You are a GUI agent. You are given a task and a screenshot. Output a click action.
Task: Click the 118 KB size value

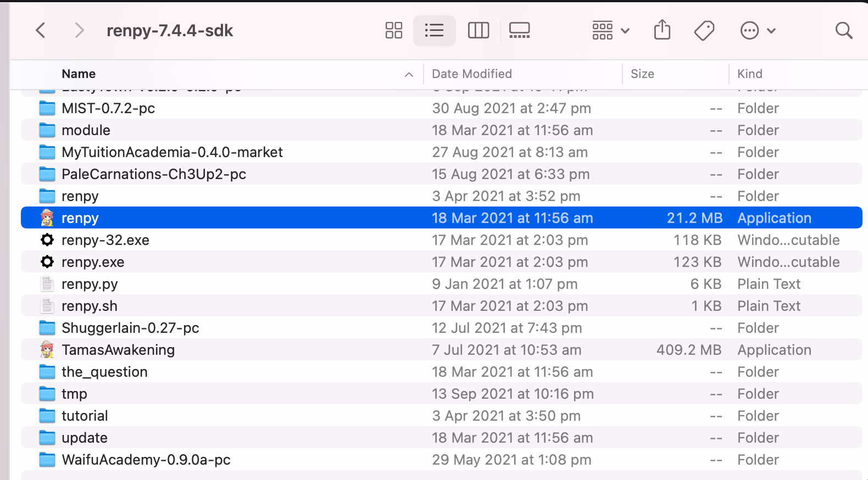(698, 240)
